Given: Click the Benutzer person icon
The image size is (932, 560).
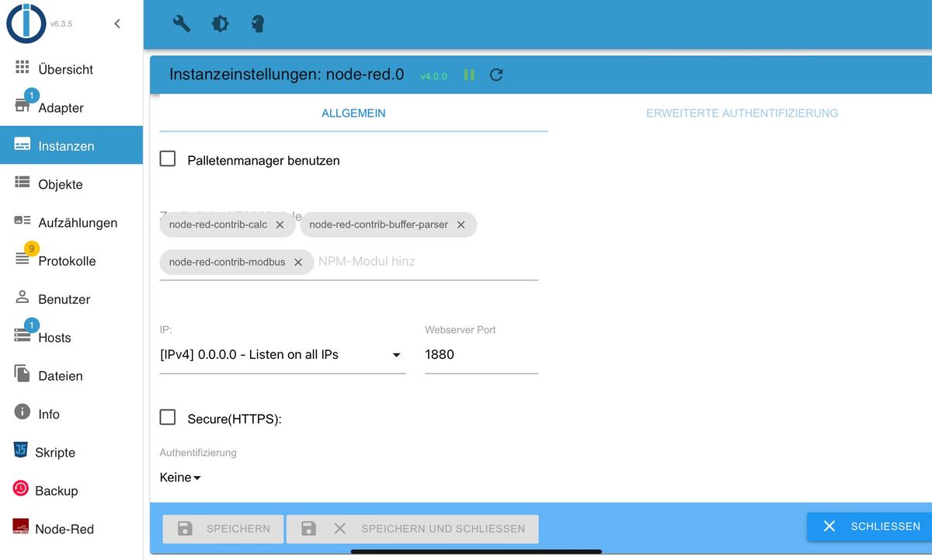Looking at the screenshot, I should 22,297.
